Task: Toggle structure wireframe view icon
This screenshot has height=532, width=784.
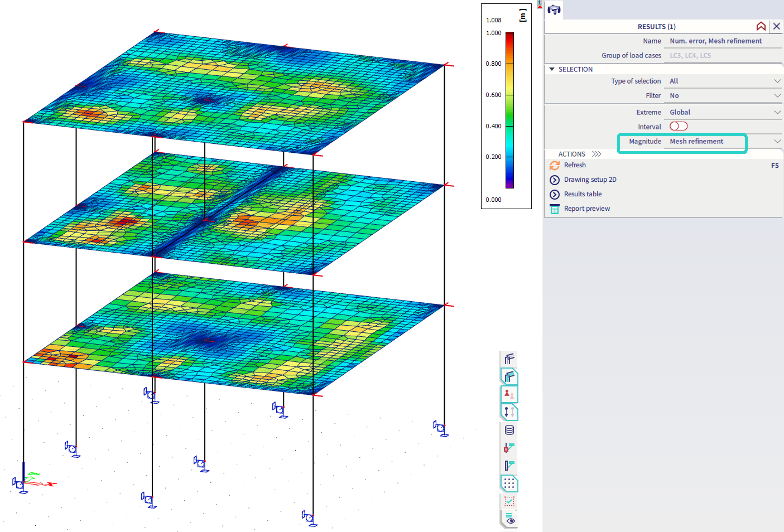Action: point(509,359)
